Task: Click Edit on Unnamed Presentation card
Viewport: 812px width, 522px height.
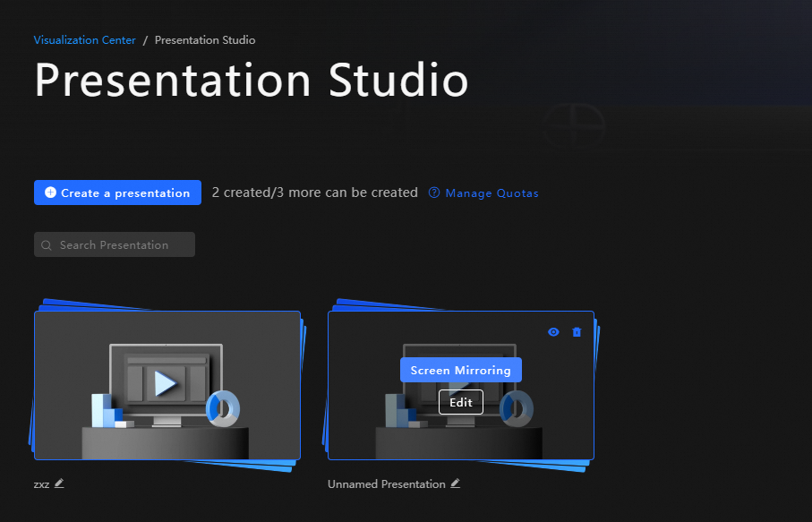Action: click(461, 402)
